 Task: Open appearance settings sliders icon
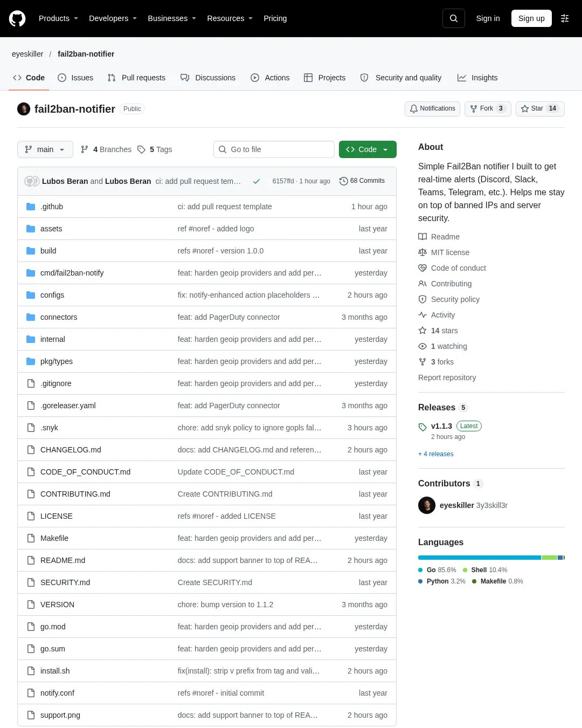[x=565, y=18]
